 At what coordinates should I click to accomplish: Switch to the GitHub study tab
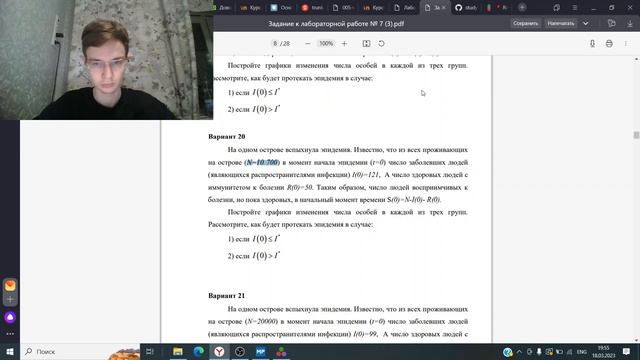[x=466, y=7]
